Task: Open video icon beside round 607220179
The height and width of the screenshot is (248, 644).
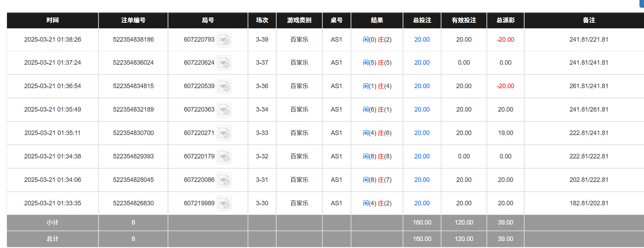Action: 224,157
